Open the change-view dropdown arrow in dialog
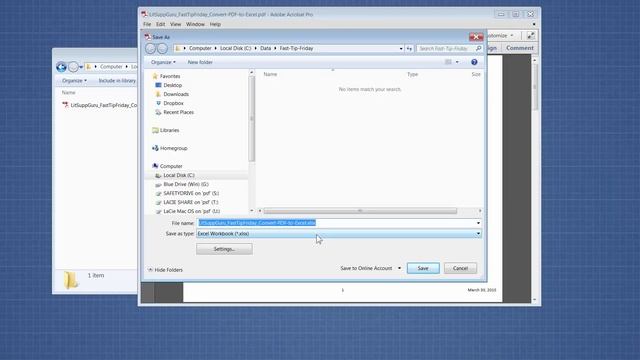The image size is (640, 360). coord(457,62)
